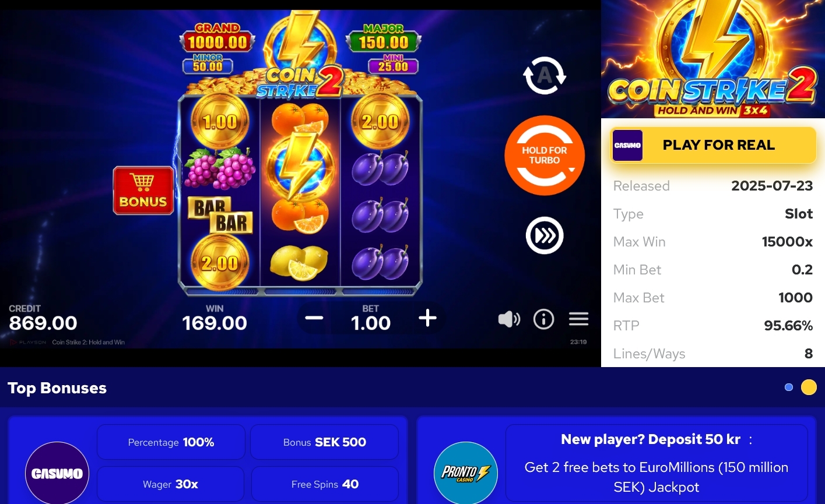Expand the Pronto offer colon expander

pos(750,440)
